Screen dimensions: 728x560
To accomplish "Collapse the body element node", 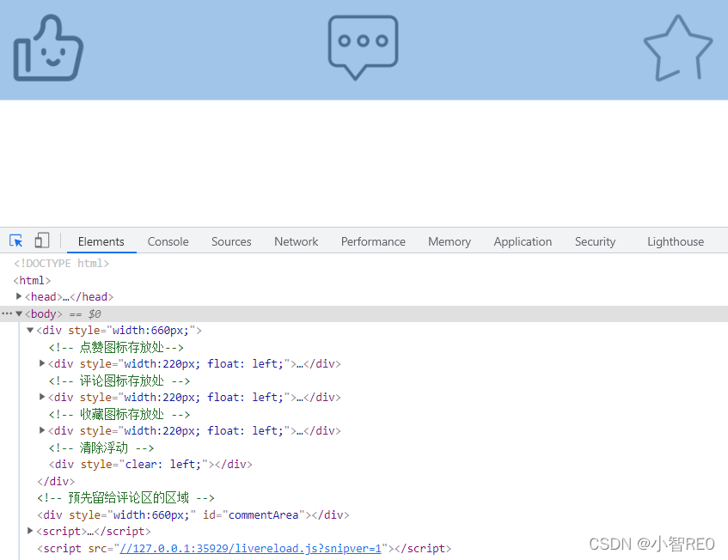I will coord(19,313).
